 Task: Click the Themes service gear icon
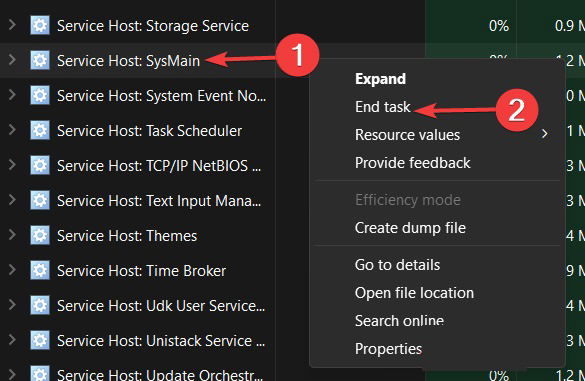coord(40,235)
